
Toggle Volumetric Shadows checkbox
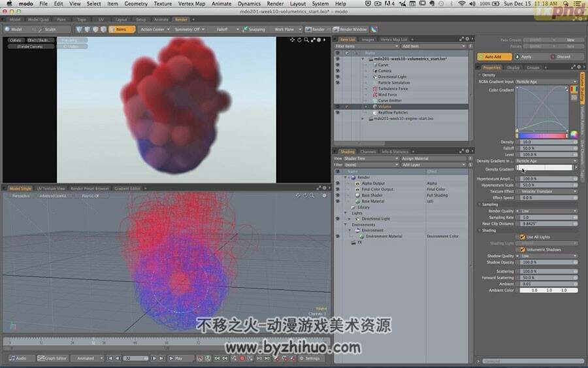click(523, 249)
